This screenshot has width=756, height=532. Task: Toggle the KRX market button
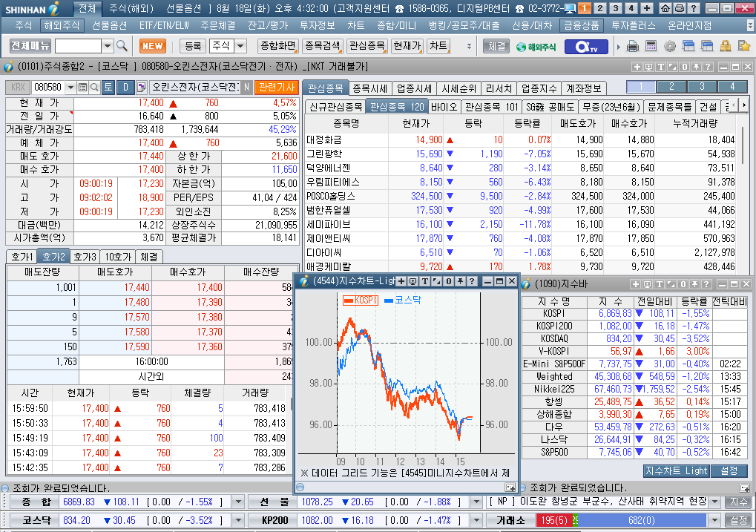click(x=18, y=88)
